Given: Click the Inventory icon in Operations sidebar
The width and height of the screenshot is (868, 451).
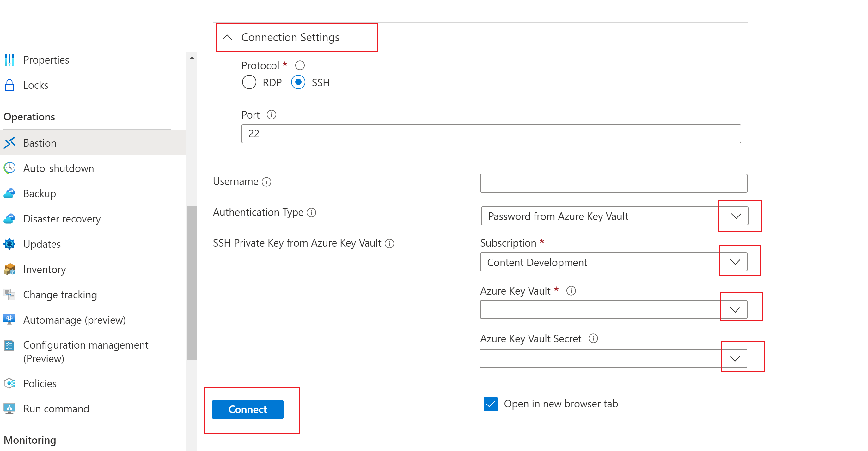Looking at the screenshot, I should pyautogui.click(x=10, y=269).
